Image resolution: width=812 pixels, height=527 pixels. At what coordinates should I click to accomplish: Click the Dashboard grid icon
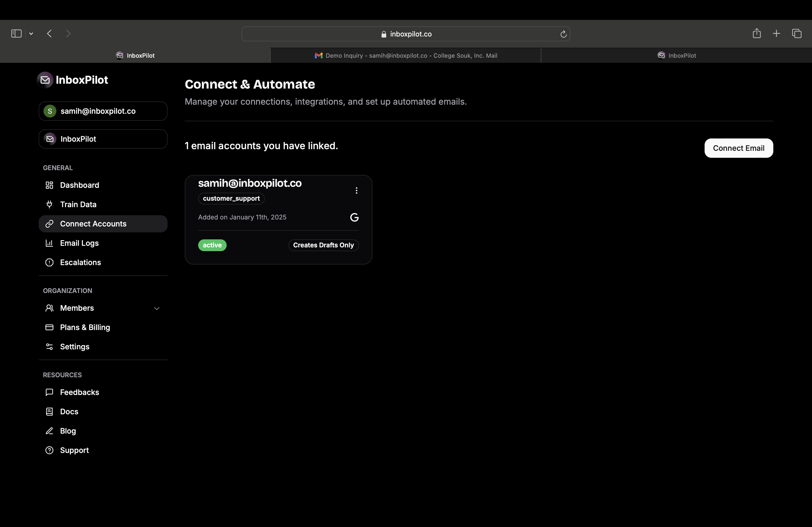pyautogui.click(x=49, y=185)
